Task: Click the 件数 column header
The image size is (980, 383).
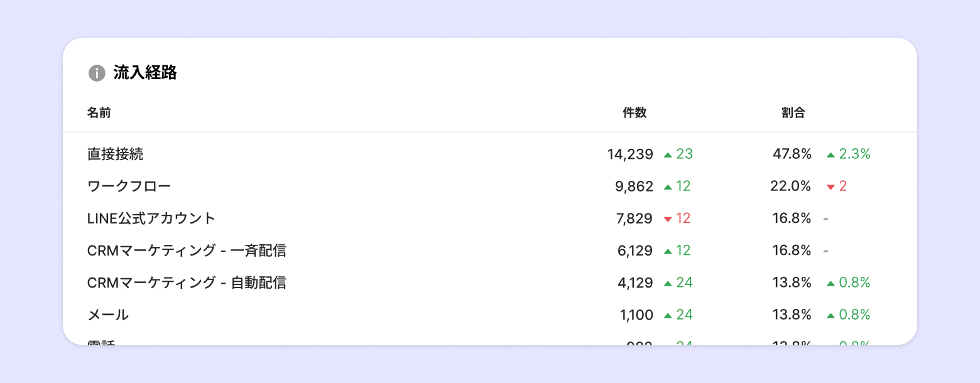Action: click(634, 113)
